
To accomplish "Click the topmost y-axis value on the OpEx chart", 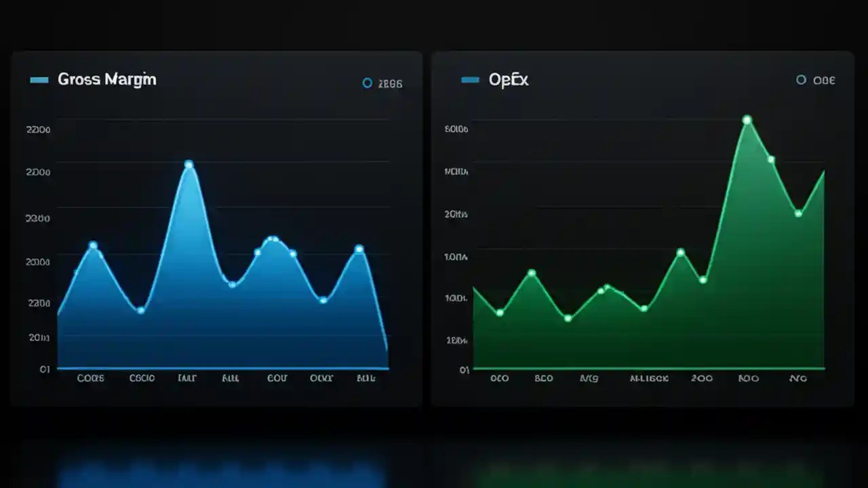I will pos(454,129).
